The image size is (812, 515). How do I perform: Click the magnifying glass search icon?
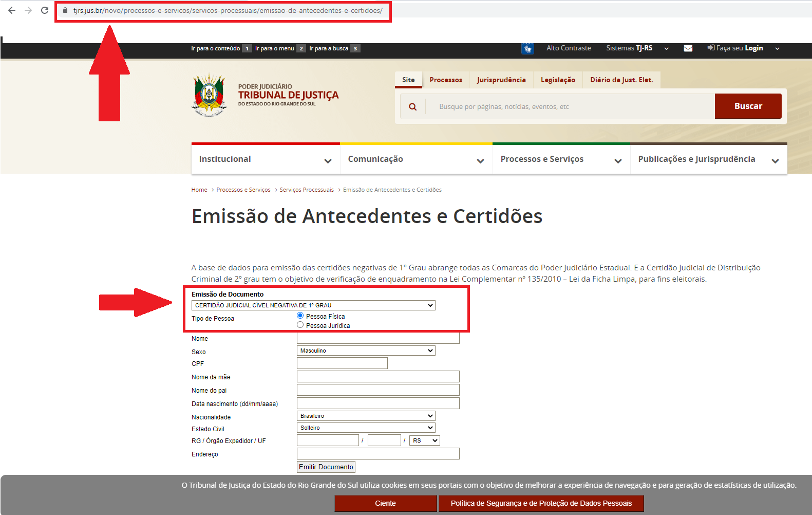tap(412, 107)
